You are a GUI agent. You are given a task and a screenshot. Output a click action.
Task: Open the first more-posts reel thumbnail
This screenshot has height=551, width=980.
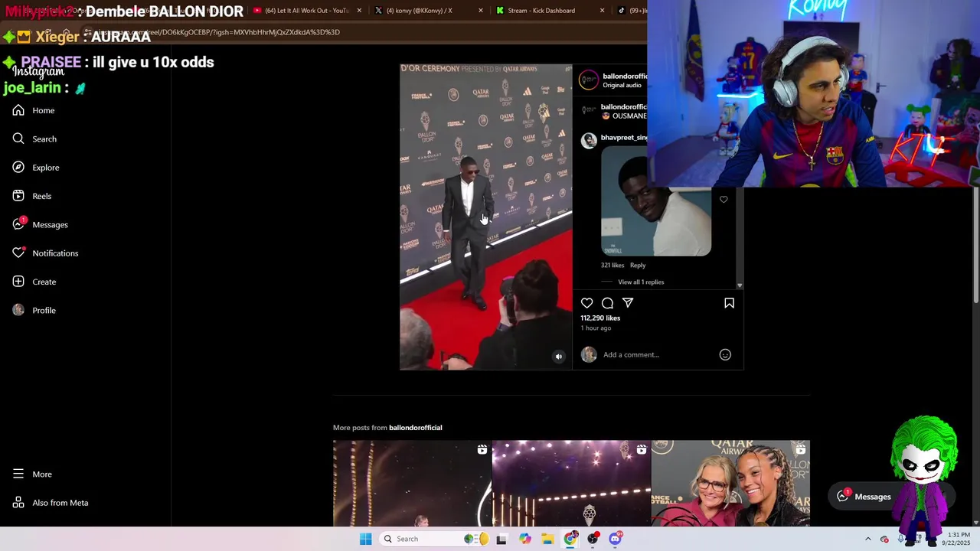tap(412, 484)
